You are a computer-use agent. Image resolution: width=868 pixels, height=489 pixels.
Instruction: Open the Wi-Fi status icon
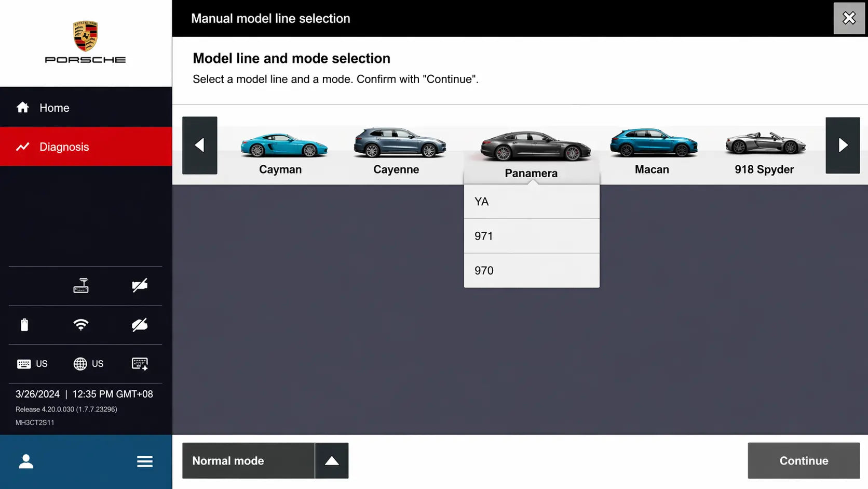(x=81, y=325)
